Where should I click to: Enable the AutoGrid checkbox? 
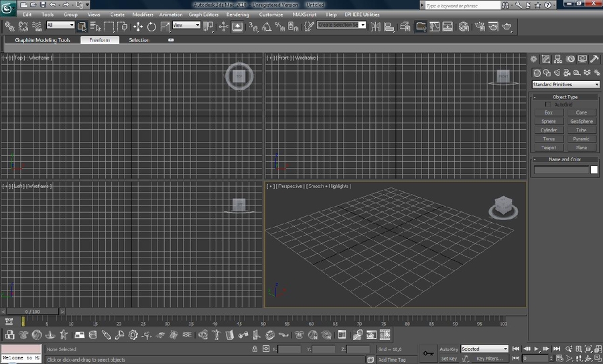tap(548, 104)
